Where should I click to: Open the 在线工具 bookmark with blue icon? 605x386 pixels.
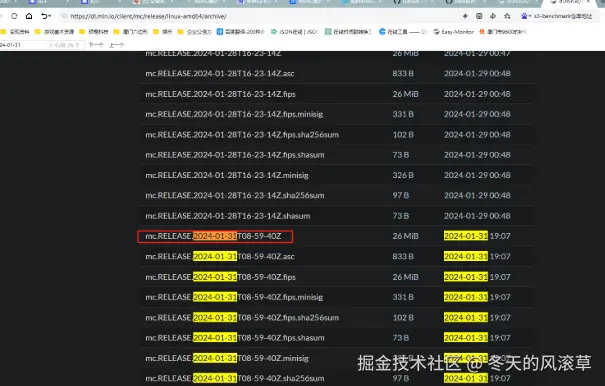(403, 32)
